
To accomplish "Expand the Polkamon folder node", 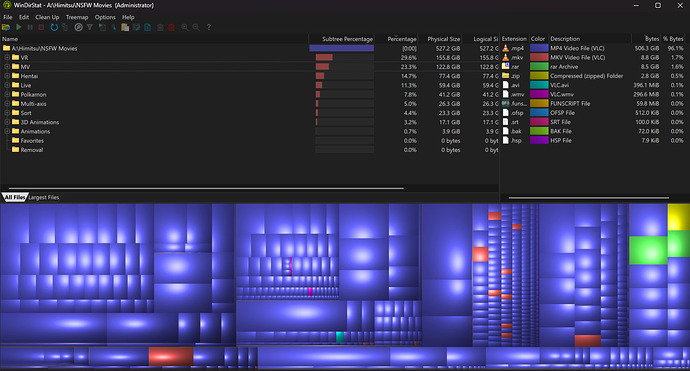I will [x=7, y=95].
